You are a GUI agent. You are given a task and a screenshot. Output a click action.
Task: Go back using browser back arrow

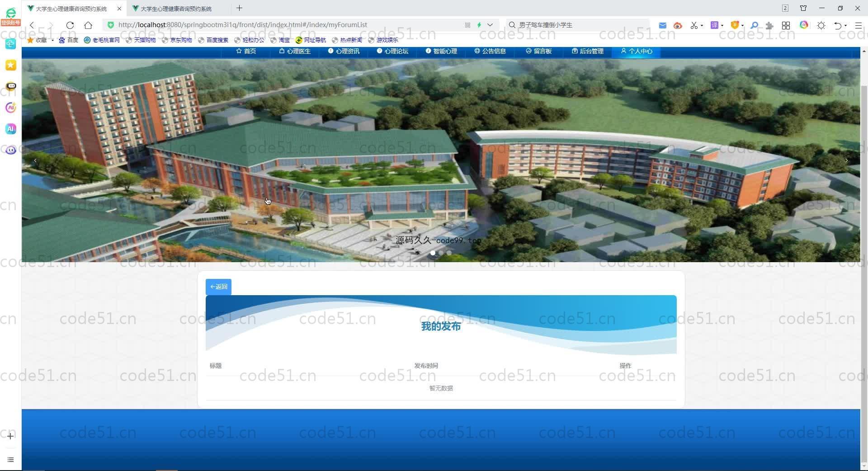32,25
